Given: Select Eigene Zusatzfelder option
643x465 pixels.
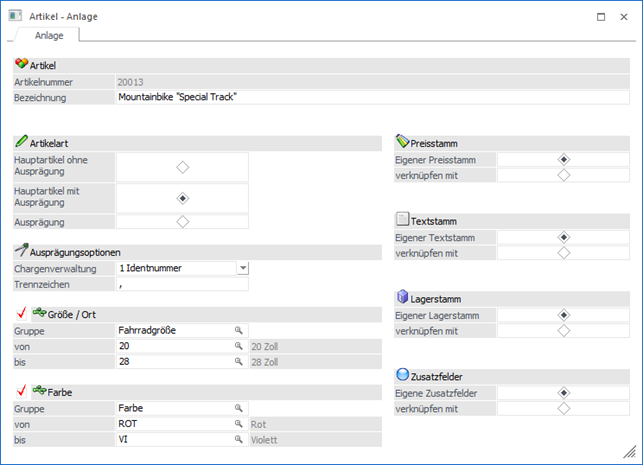Looking at the screenshot, I should click(563, 393).
